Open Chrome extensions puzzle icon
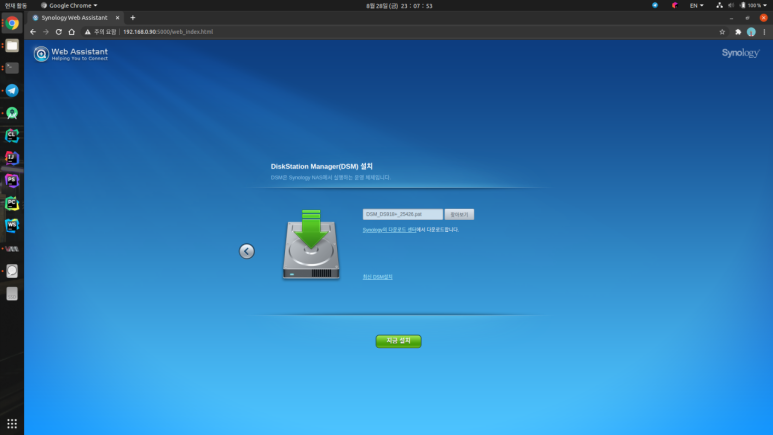773x435 pixels. click(x=738, y=32)
